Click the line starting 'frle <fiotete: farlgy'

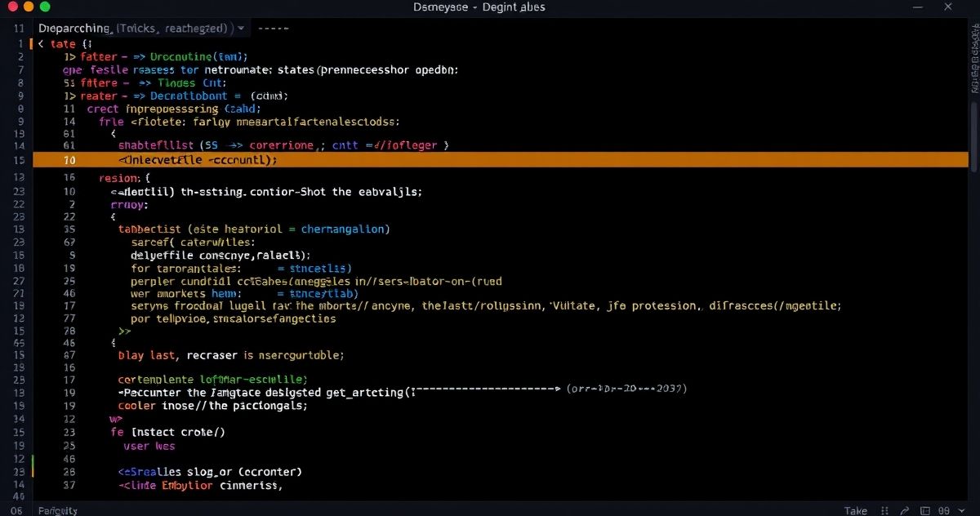coord(249,122)
